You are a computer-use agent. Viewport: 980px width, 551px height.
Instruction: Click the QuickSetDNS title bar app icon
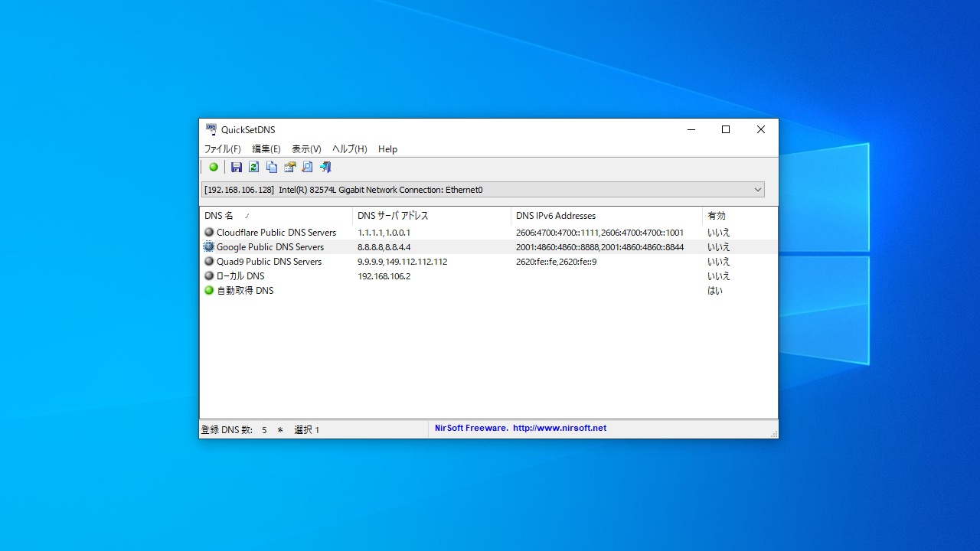pyautogui.click(x=211, y=129)
